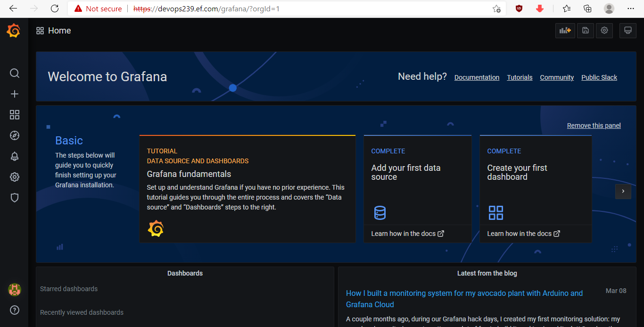Open Dashboard settings gear at top right

click(604, 31)
